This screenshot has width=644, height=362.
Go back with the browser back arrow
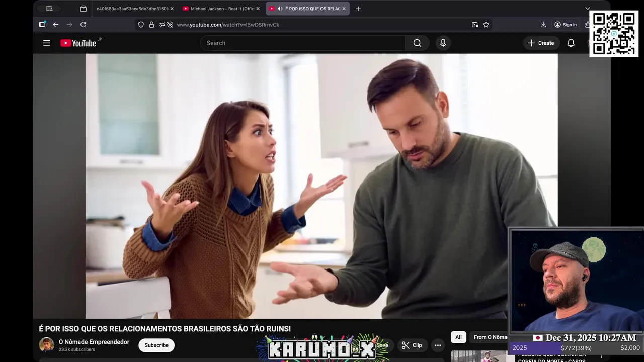56,25
